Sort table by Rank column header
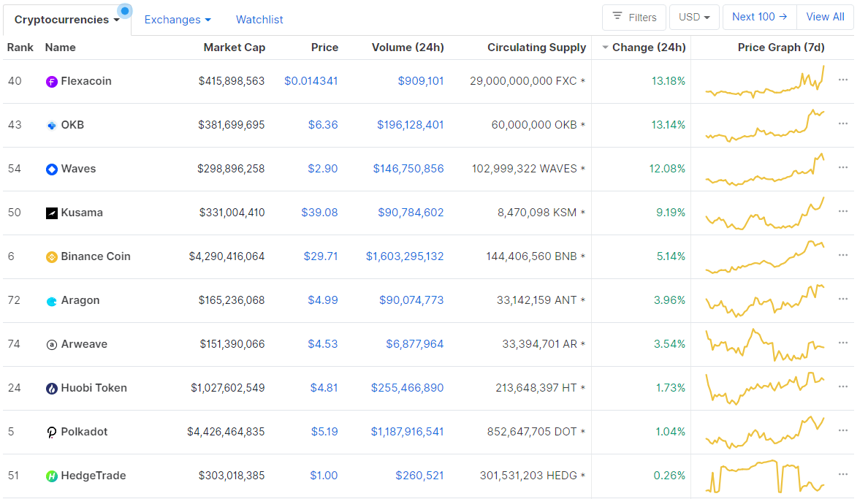Screen dimensions: 868x499 [20, 47]
